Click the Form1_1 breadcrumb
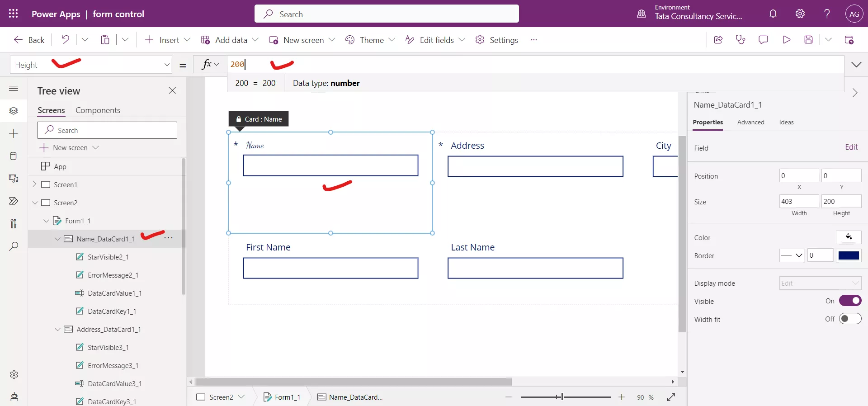 282,397
